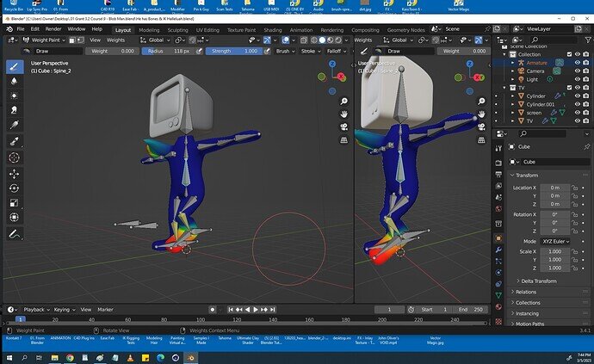Pin the Cube properties context
The image size is (594, 364).
tap(587, 146)
